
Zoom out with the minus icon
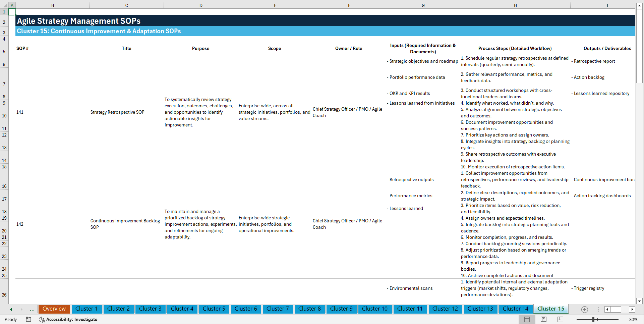[573, 319]
